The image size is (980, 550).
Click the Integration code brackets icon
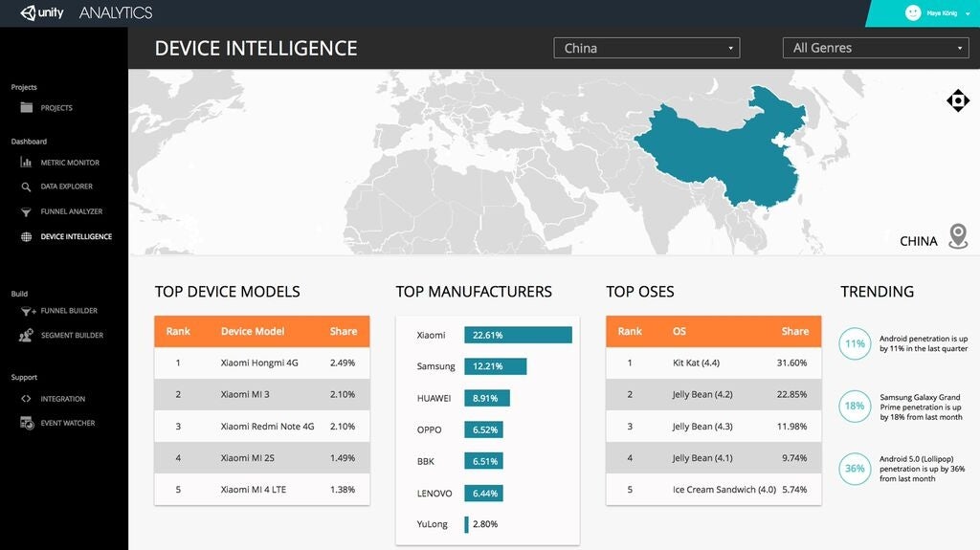coord(26,399)
